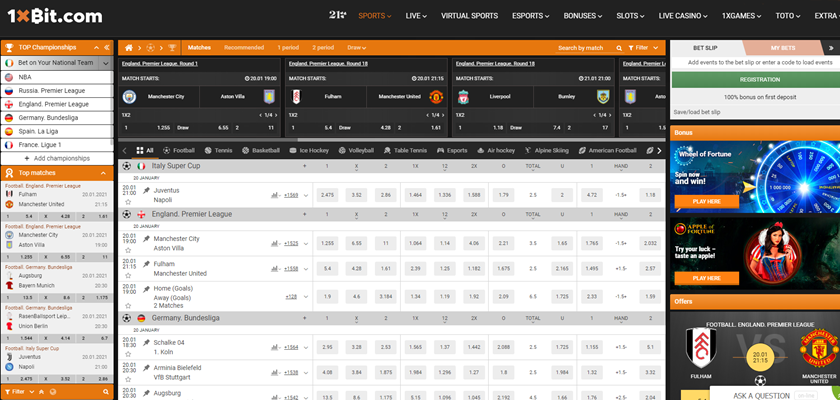Screen dimensions: 840x400
Task: Click the soccer ball breadcrumb icon
Action: click(x=150, y=48)
